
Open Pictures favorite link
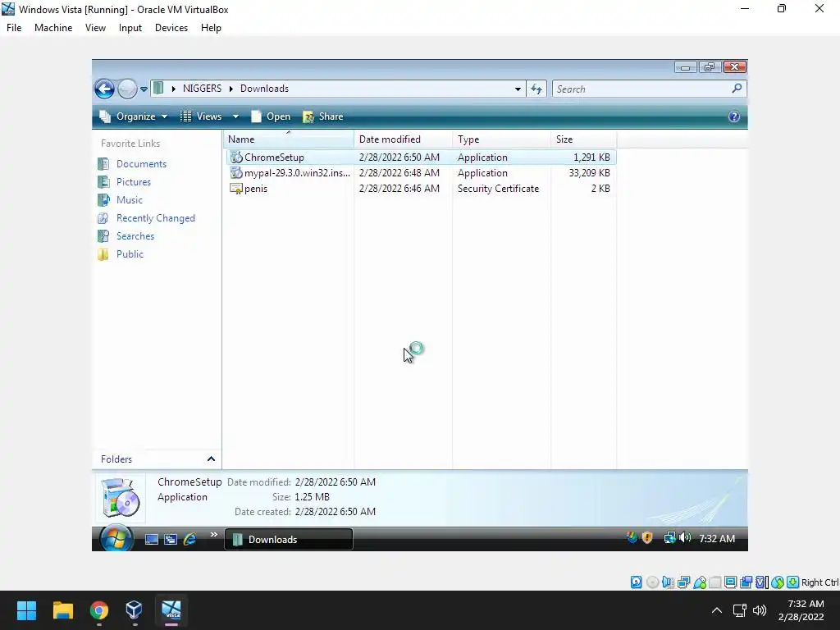(x=134, y=182)
